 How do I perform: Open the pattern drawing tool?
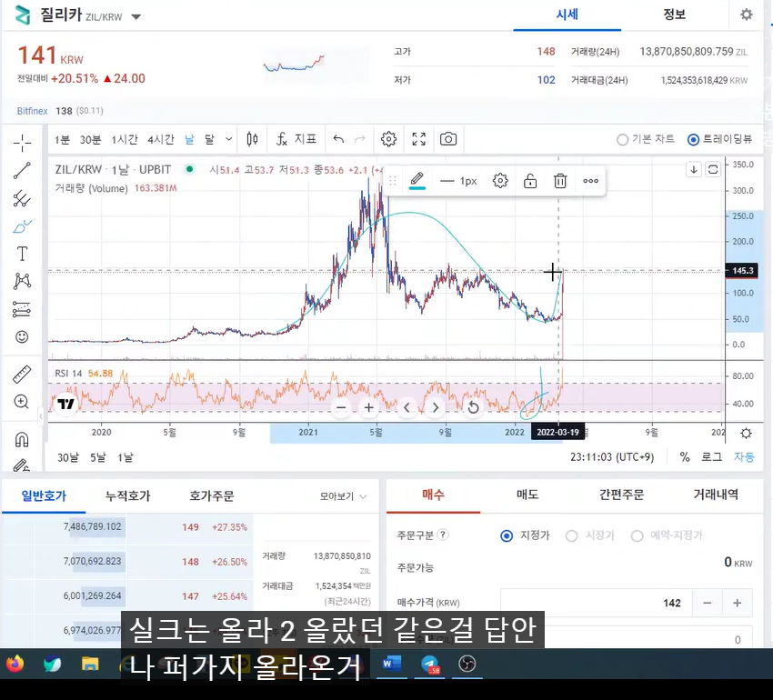22,282
